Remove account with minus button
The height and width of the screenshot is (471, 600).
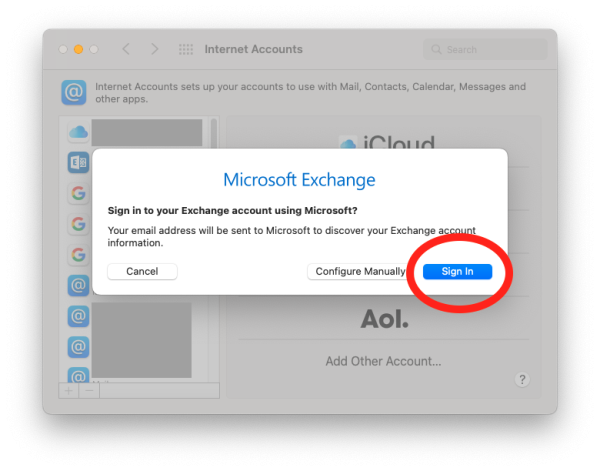89,391
